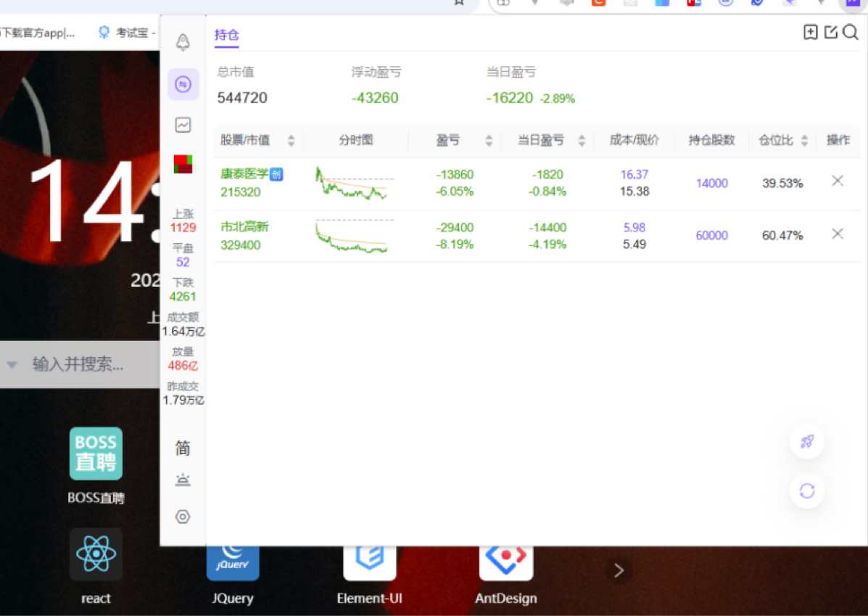Screen dimensions: 868x616
Task: Click the 持仓股数 column header
Action: pos(711,140)
